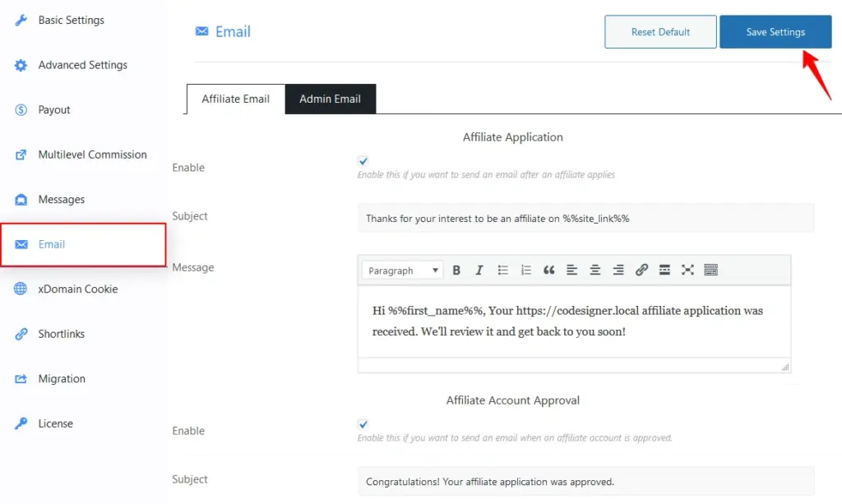This screenshot has height=504, width=842.
Task: Click the insert link icon
Action: pyautogui.click(x=641, y=270)
